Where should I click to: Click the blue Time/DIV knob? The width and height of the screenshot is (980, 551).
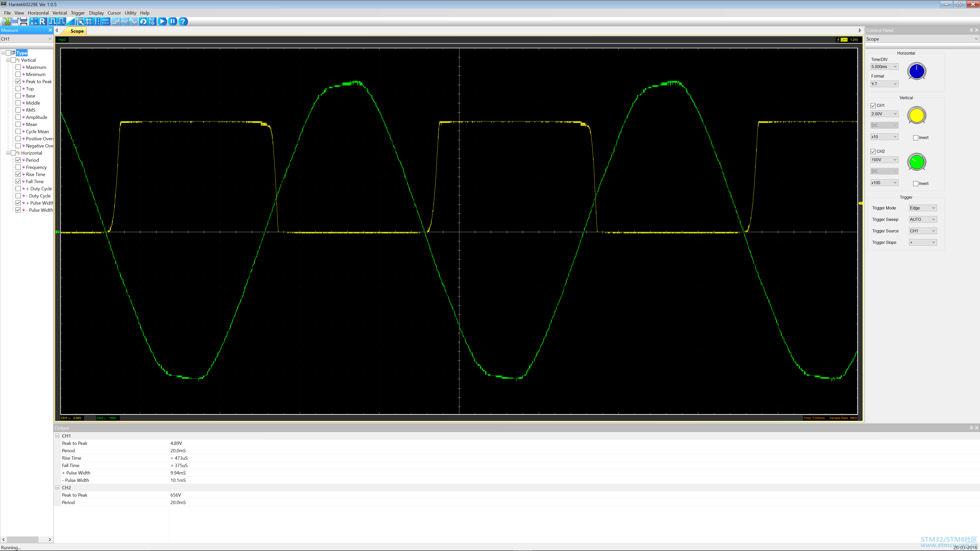[916, 71]
